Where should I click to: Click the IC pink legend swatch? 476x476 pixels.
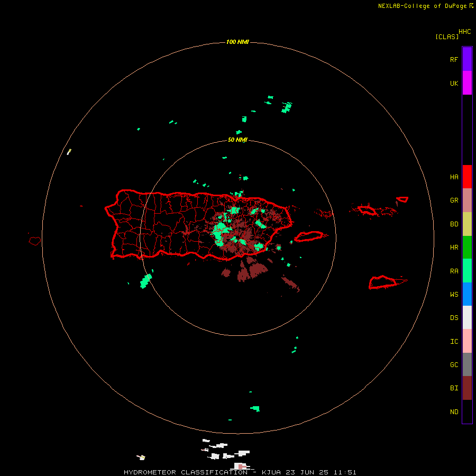pyautogui.click(x=467, y=341)
